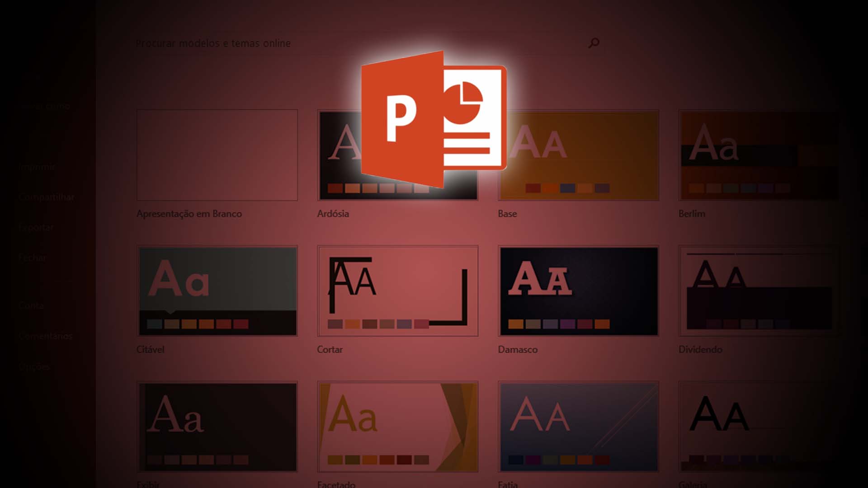Open Salvar como in the sidebar
Screen dimensions: 868x488
(44, 106)
